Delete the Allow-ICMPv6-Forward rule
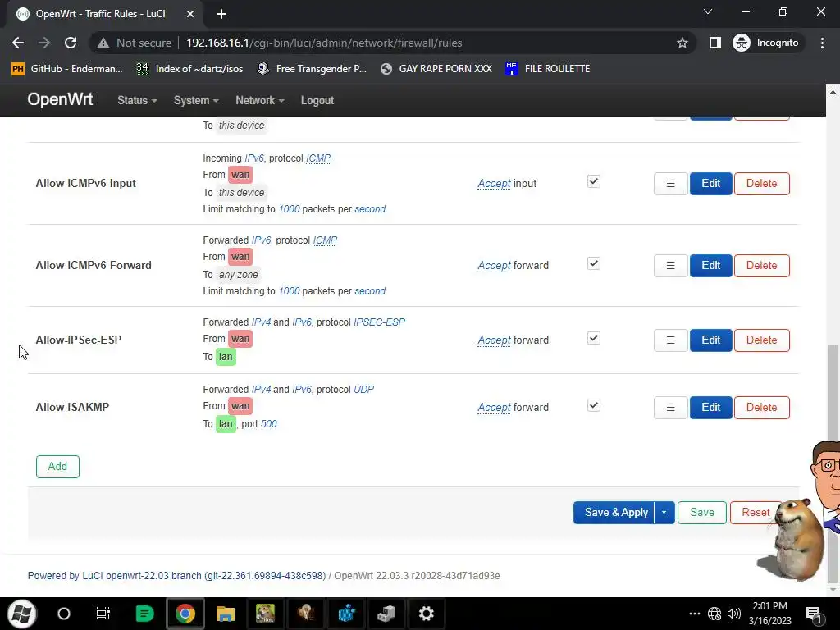Viewport: 840px width, 630px height. [761, 265]
